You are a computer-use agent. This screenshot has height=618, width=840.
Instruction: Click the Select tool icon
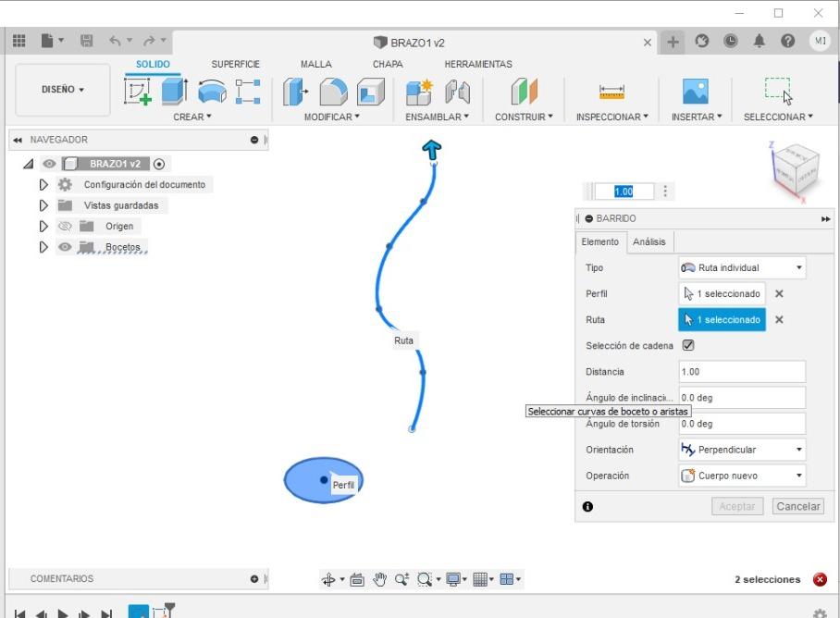click(x=778, y=91)
